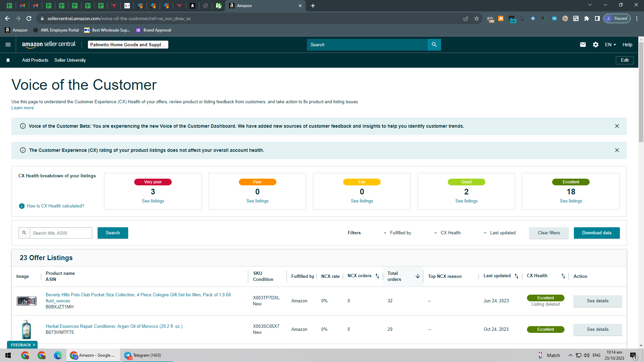
Task: Open the Brand Approval bookmark
Action: point(154,30)
